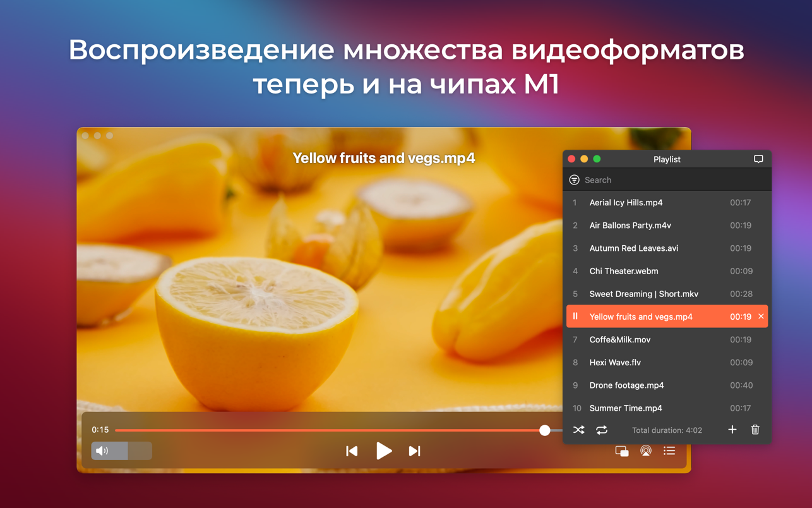Delete playlist items with trash icon
Screen dimensions: 812x508
coord(755,430)
